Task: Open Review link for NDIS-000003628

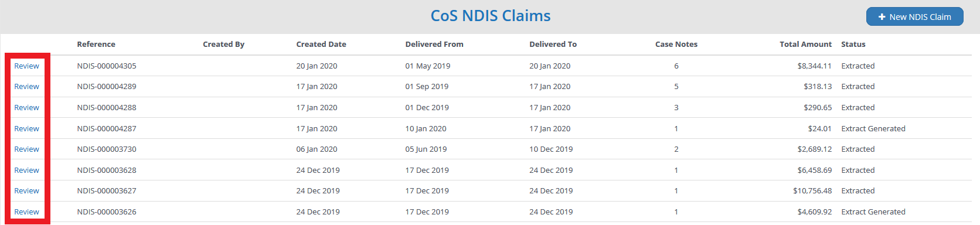Action: coord(27,170)
